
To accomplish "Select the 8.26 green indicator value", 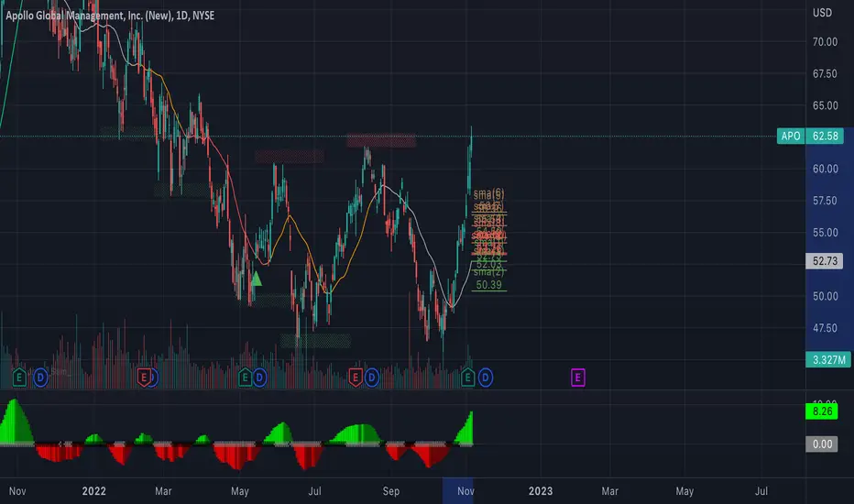I will coord(822,411).
